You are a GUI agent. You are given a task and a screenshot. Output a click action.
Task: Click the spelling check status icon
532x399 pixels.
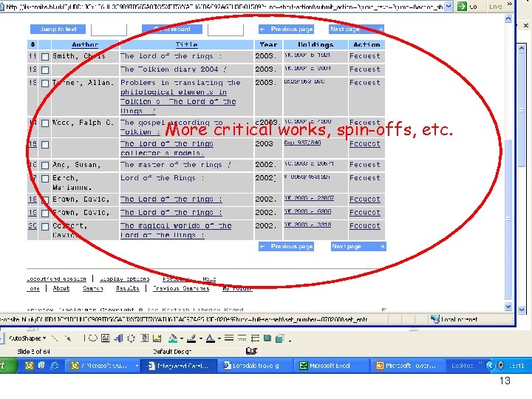[251, 351]
